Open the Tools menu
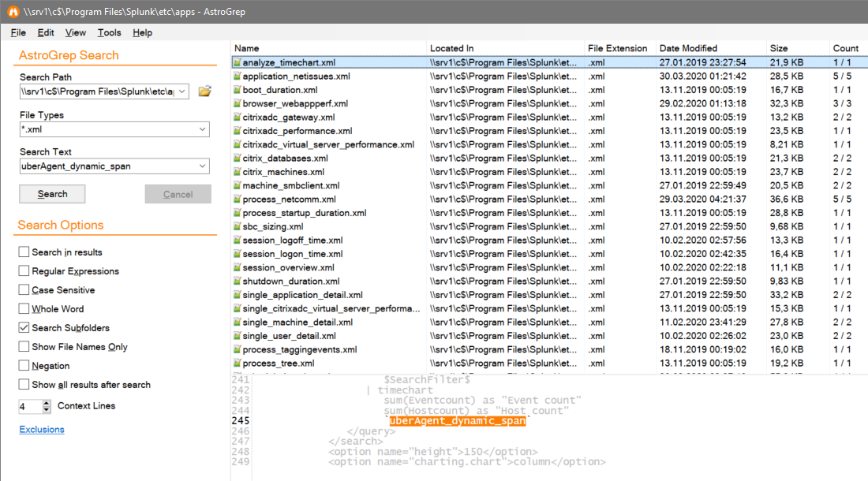 (109, 32)
